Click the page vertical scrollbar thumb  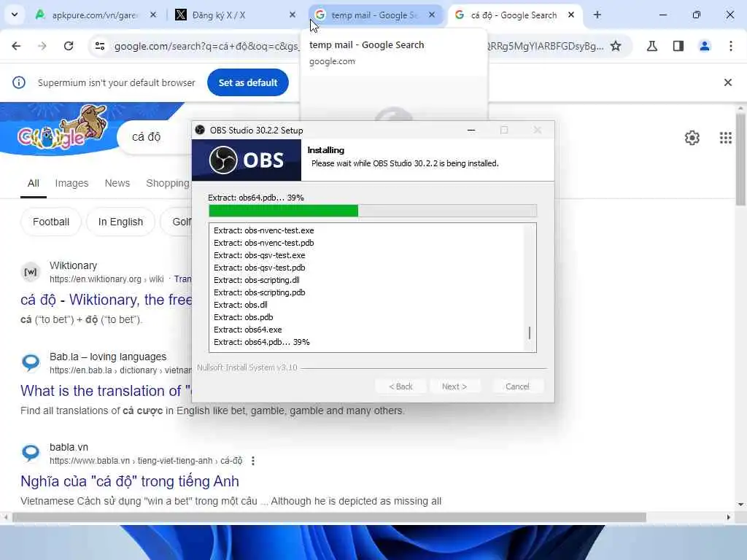(x=740, y=160)
